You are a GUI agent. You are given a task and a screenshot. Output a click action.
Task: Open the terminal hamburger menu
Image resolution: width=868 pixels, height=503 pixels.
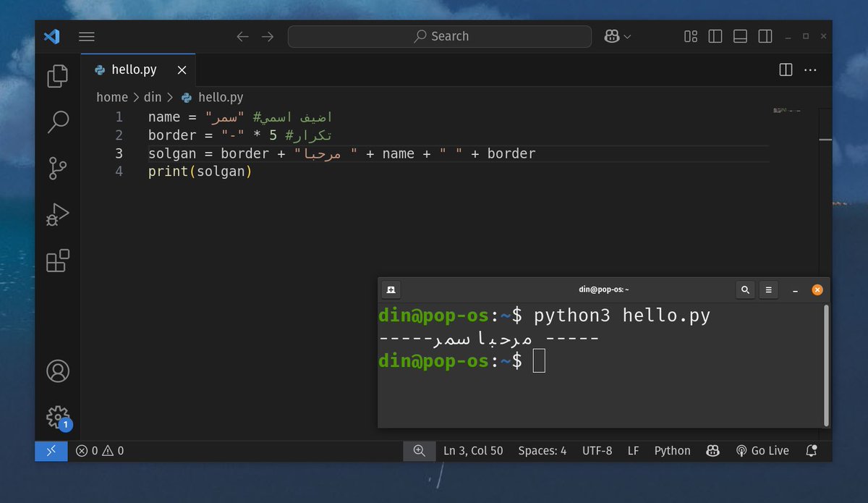tap(768, 290)
